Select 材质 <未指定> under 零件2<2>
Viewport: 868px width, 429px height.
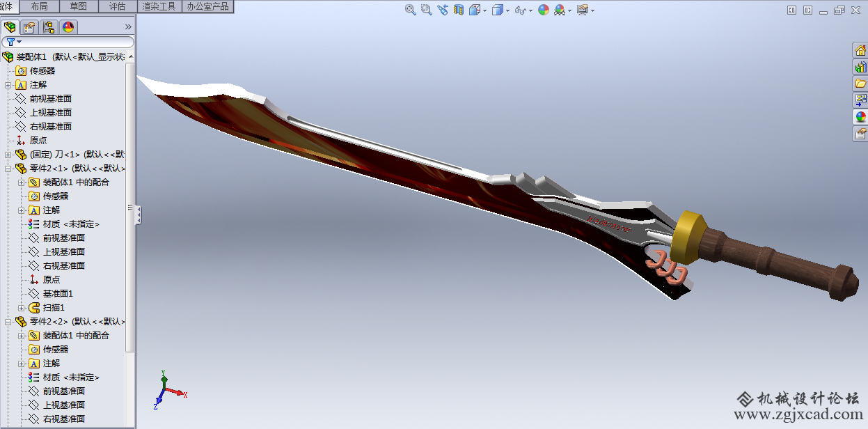coord(64,377)
